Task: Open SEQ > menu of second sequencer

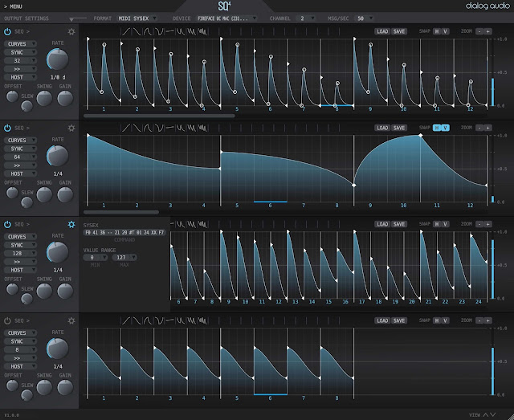Action: [22, 128]
